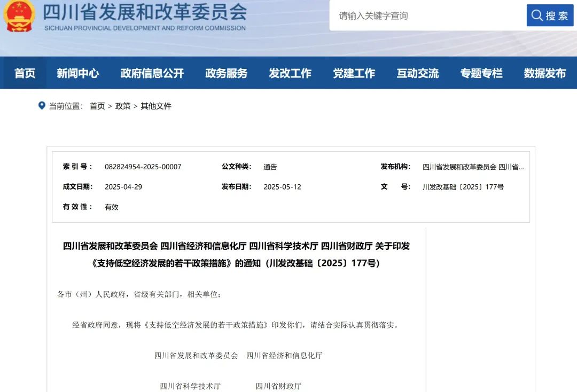This screenshot has height=392, width=577.
Task: Open the 新闻中心 menu item
Action: [78, 73]
